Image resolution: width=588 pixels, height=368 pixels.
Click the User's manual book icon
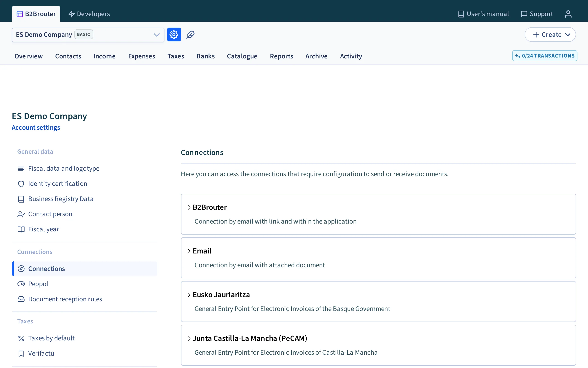pyautogui.click(x=461, y=14)
